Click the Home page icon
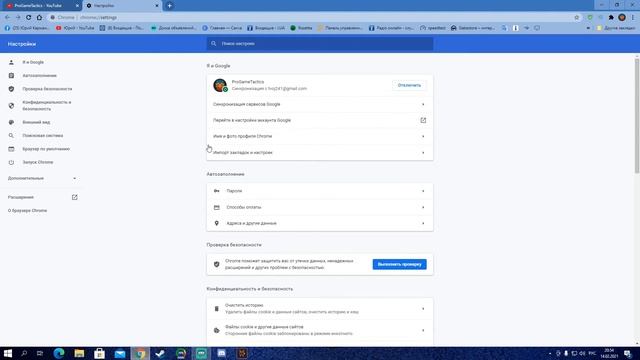640x360 pixels. tap(39, 18)
